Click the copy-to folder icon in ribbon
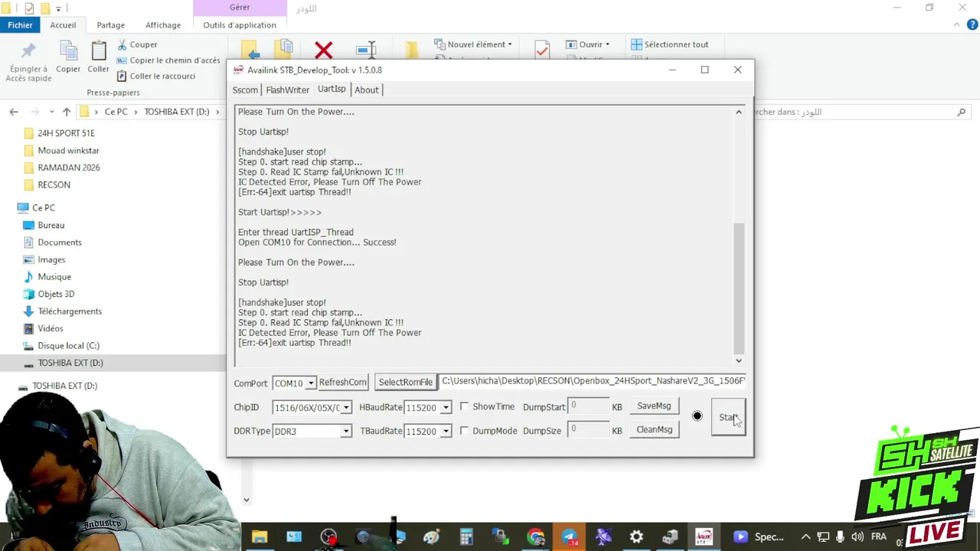Screen dimensions: 980x551 point(284,49)
